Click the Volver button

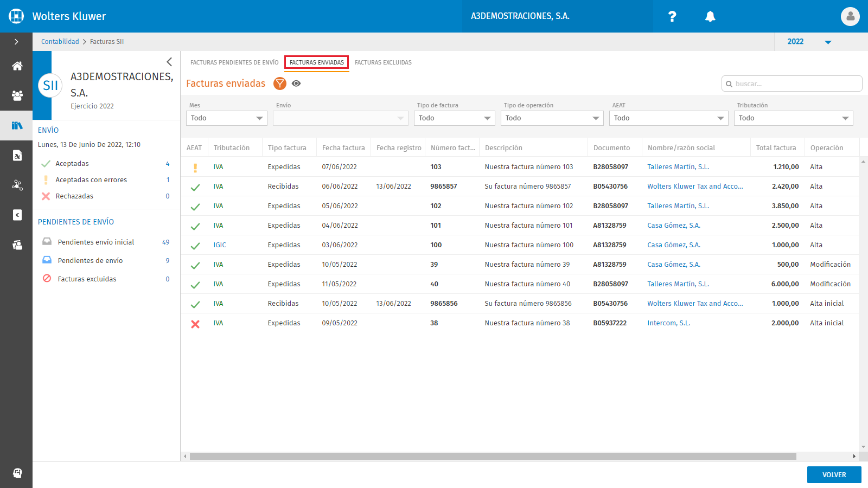pyautogui.click(x=834, y=474)
